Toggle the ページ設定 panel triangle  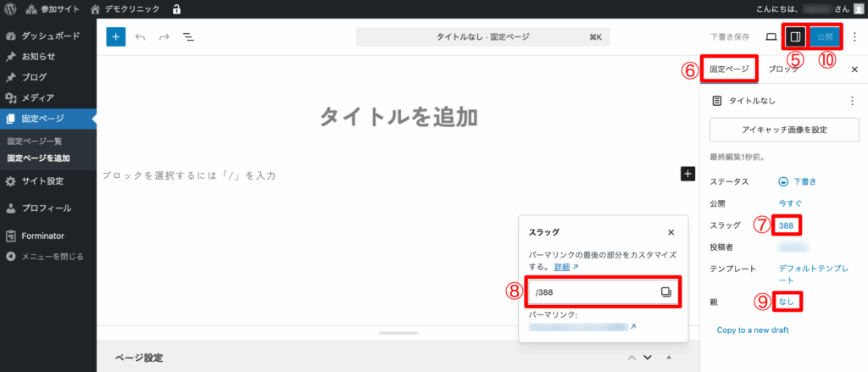669,358
